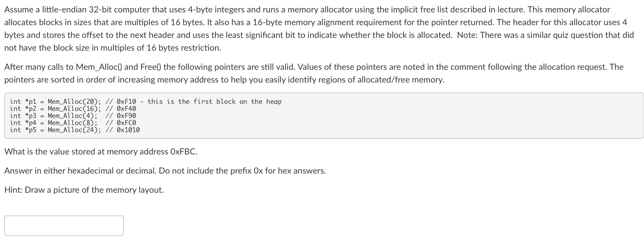The height and width of the screenshot is (248, 644).
Task: Click the hint about drawing memory layout
Action: [x=84, y=190]
